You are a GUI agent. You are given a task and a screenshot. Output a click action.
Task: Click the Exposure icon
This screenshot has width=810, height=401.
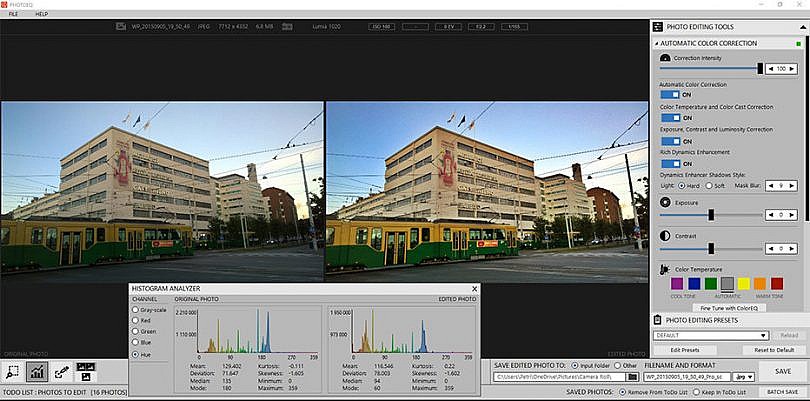point(665,203)
